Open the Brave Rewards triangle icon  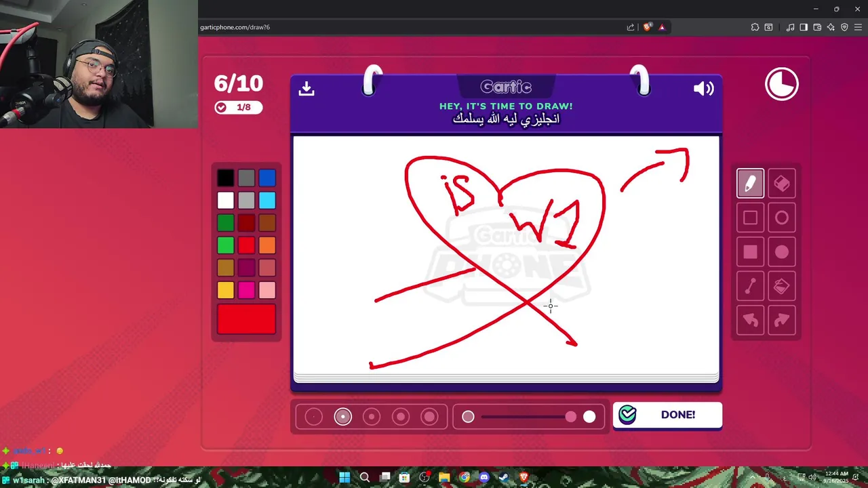coord(662,27)
